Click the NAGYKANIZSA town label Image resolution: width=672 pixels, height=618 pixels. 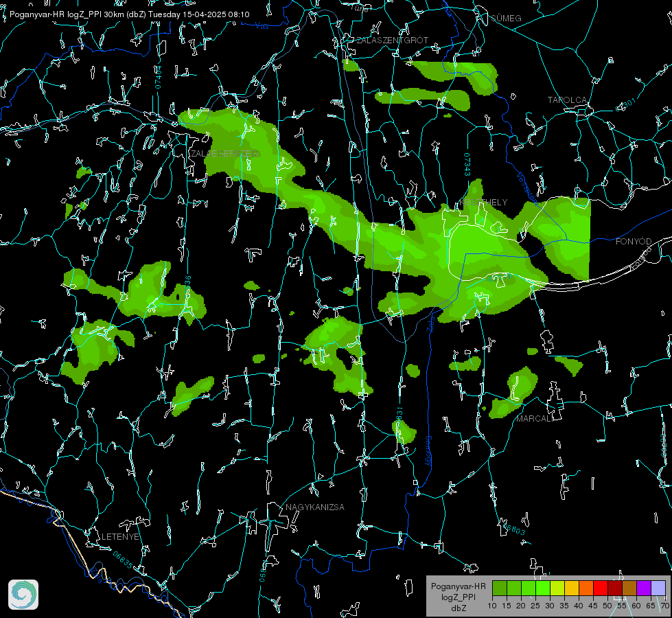pos(315,507)
